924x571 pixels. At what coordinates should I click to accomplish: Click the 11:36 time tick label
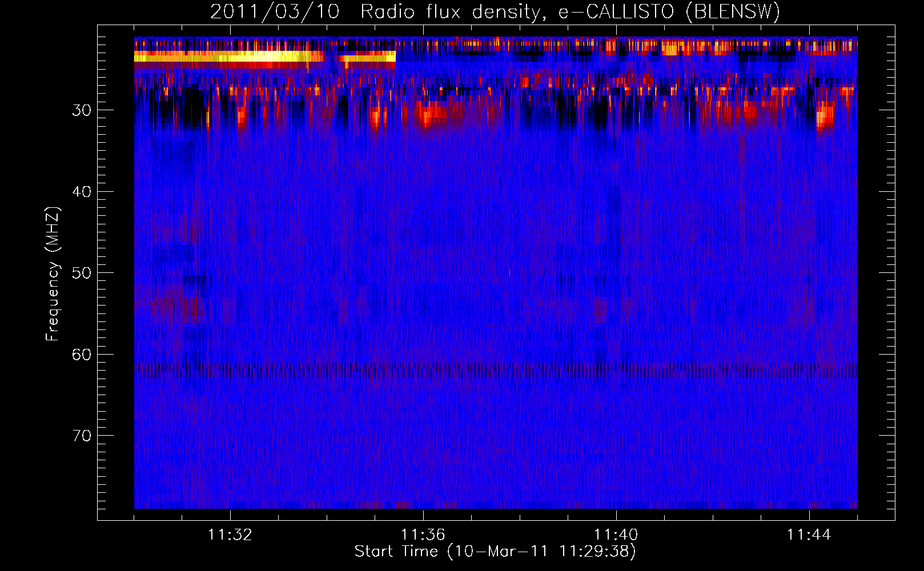[x=423, y=535]
